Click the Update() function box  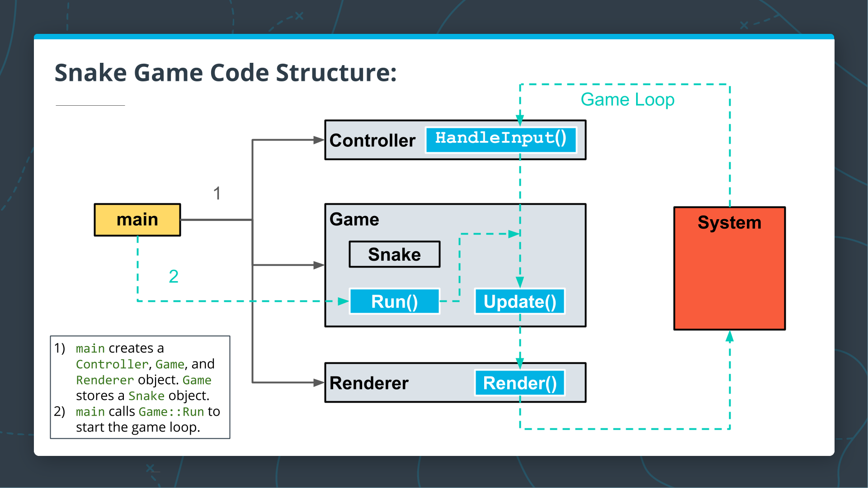(519, 301)
